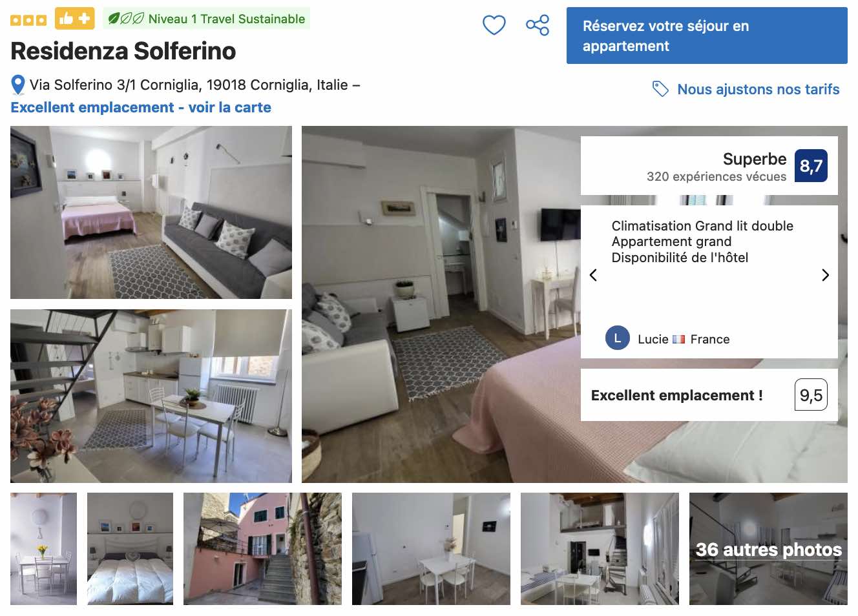858x616 pixels.
Task: Save property with the heart icon
Action: [x=494, y=25]
